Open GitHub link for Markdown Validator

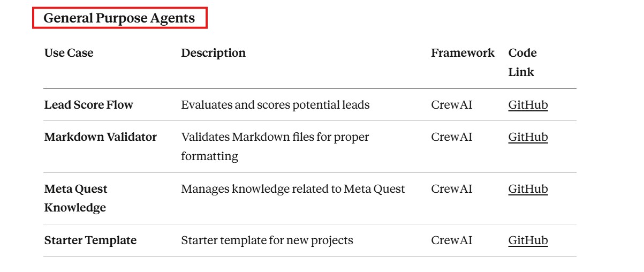coord(528,137)
